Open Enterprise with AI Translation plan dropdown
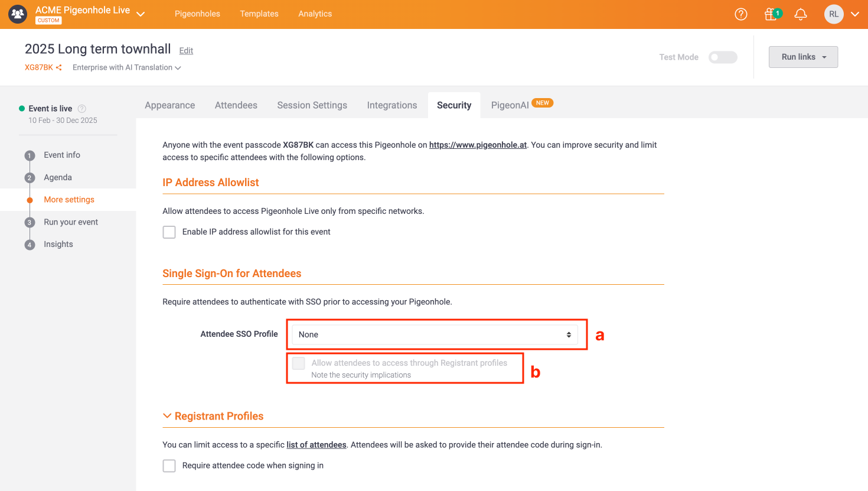The height and width of the screenshot is (491, 868). pyautogui.click(x=126, y=67)
